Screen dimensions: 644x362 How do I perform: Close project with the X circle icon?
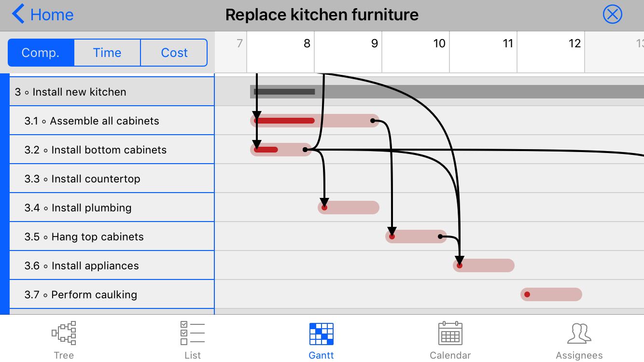pos(612,14)
